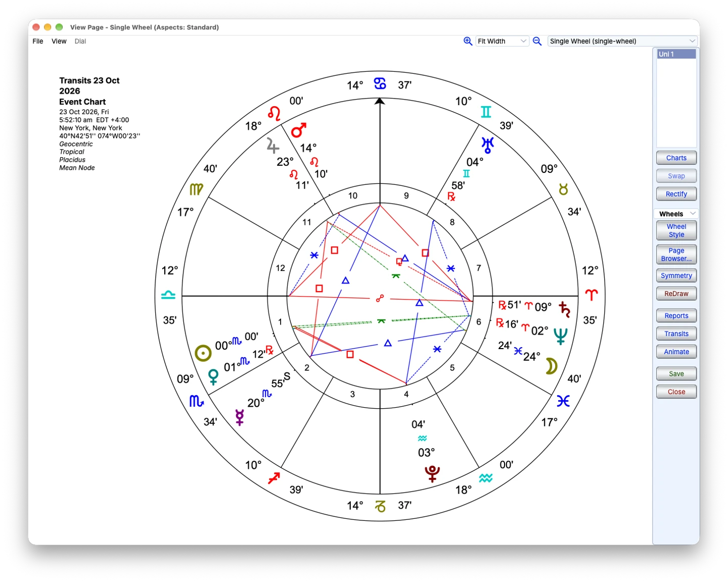
Task: Click the zoom out magnifier icon
Action: coord(537,41)
